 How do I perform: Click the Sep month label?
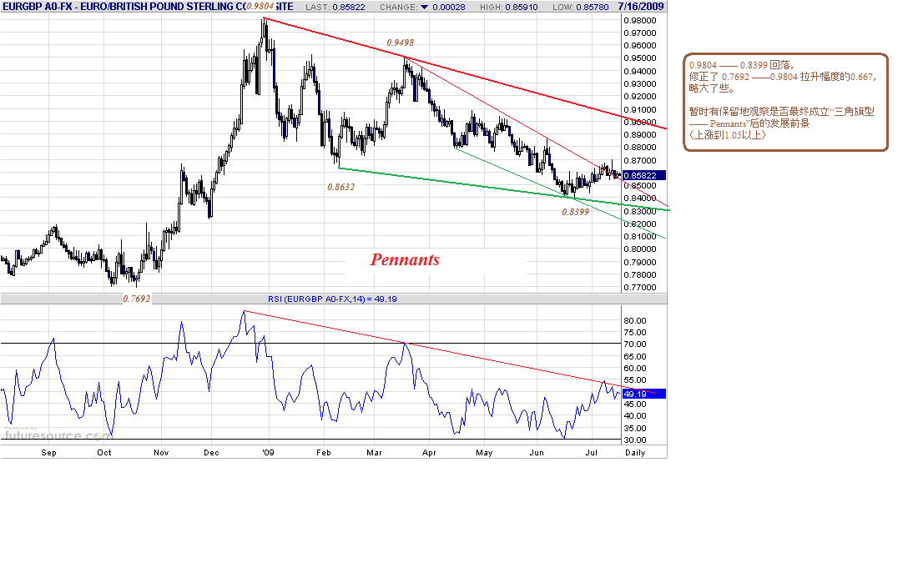(x=48, y=453)
